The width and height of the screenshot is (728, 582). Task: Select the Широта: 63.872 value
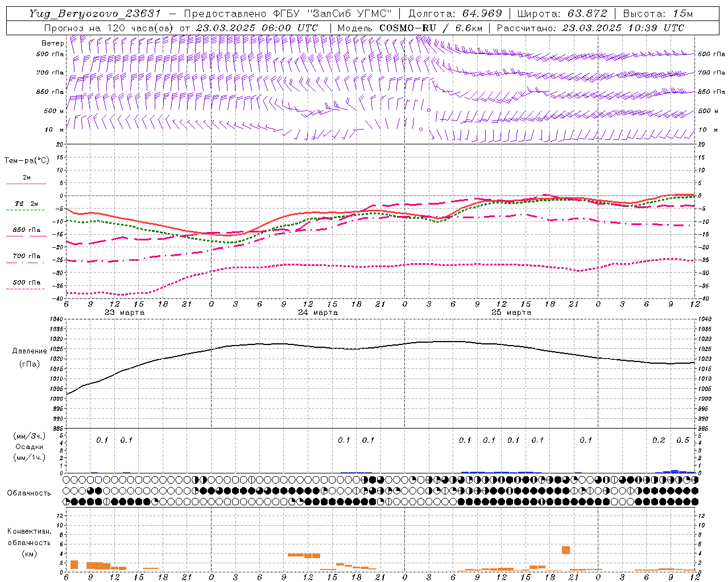pyautogui.click(x=562, y=14)
